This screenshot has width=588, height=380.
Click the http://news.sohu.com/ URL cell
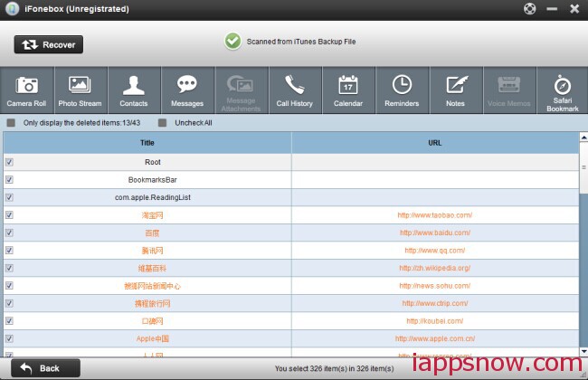tap(435, 286)
